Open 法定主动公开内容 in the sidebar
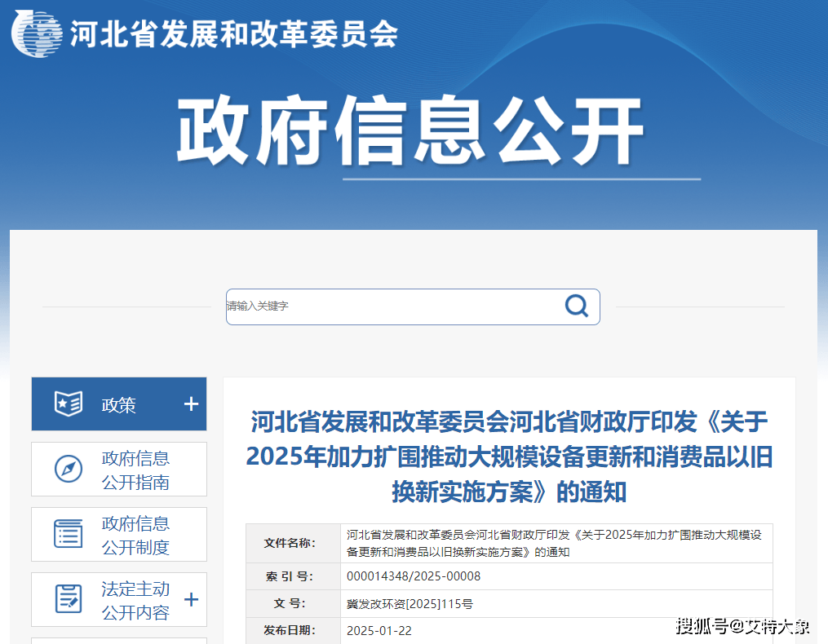Screen dimensions: 828x644 pyautogui.click(x=119, y=600)
